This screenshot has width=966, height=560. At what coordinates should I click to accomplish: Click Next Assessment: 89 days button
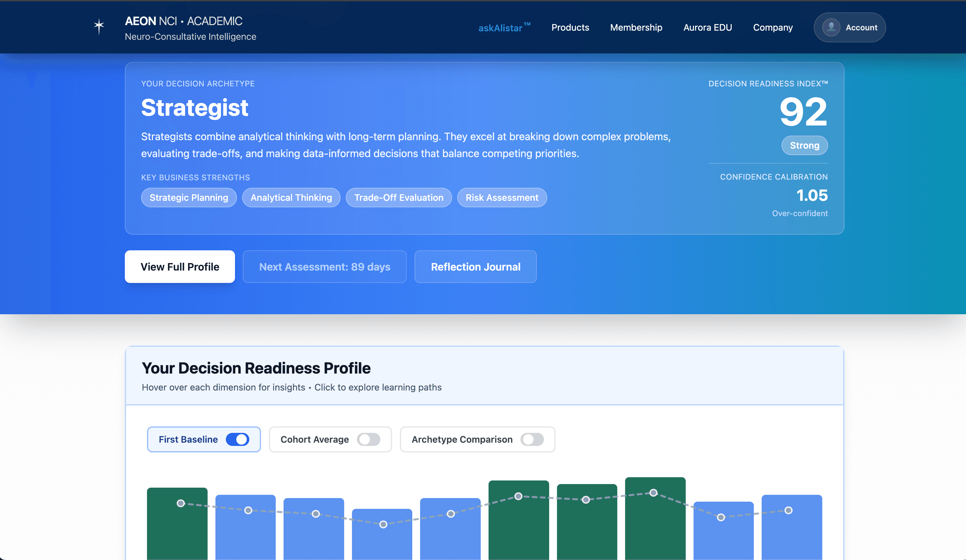324,267
